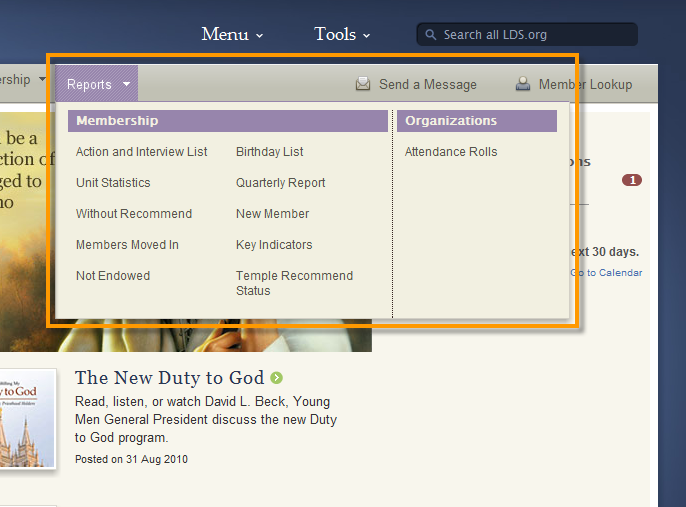Viewport: 686px width, 507px height.
Task: Select Members Moved In
Action: pos(127,245)
